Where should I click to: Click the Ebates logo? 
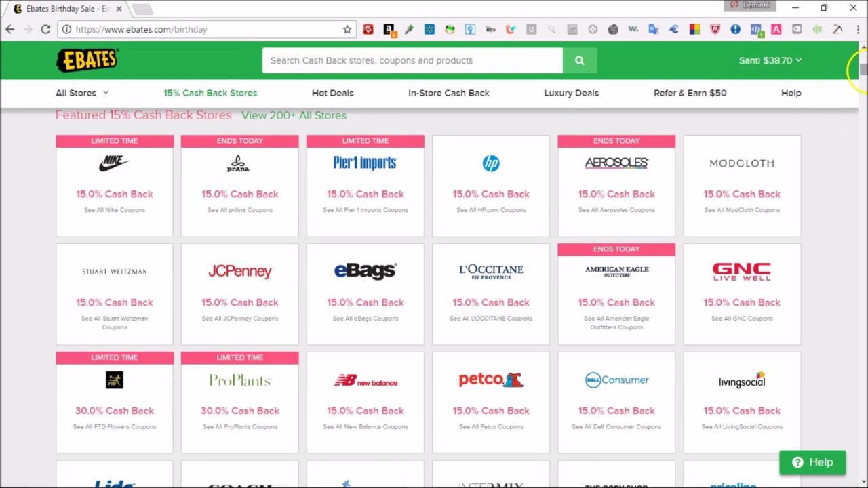click(x=87, y=60)
